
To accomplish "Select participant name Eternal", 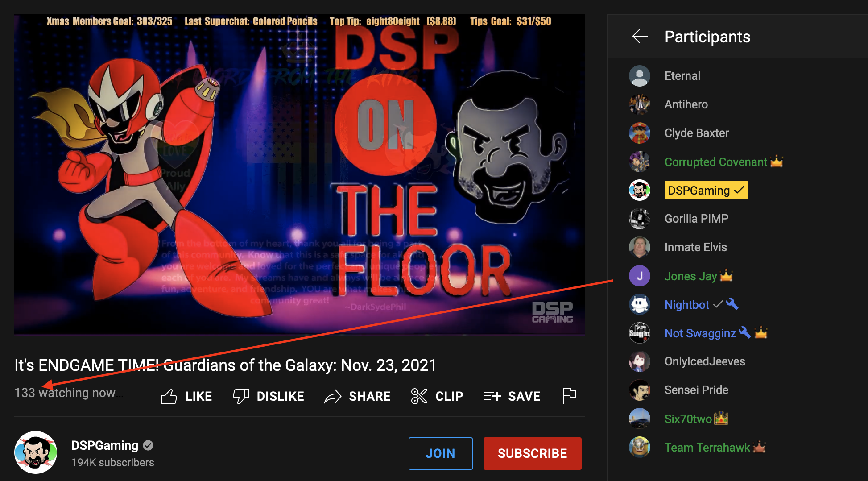I will point(682,76).
